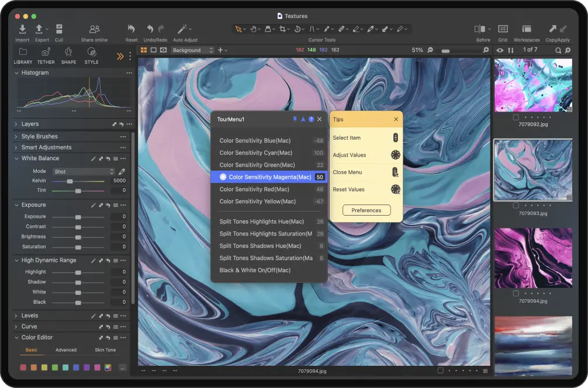Show more tool tabs with the orange chevrons
The image size is (588, 388).
coord(120,56)
